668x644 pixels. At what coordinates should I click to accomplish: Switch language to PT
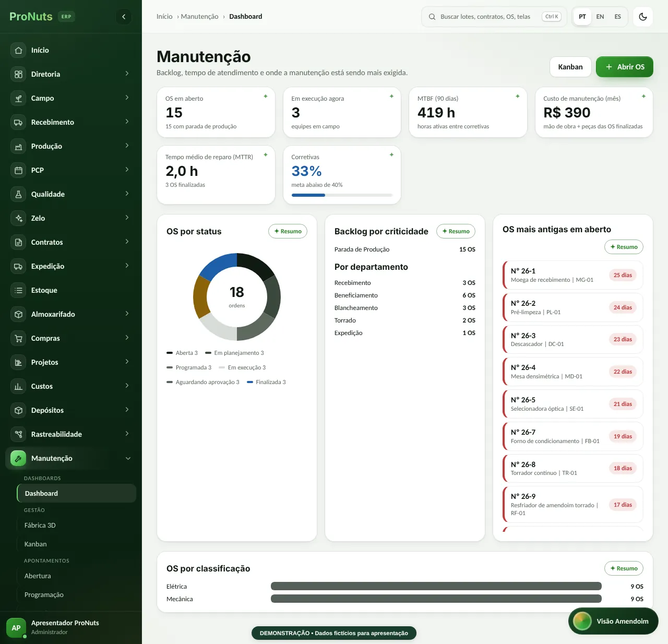[x=582, y=17]
